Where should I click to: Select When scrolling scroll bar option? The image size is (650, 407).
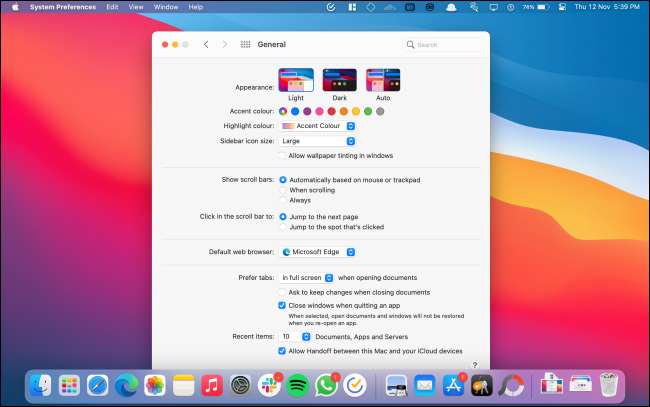click(x=283, y=190)
